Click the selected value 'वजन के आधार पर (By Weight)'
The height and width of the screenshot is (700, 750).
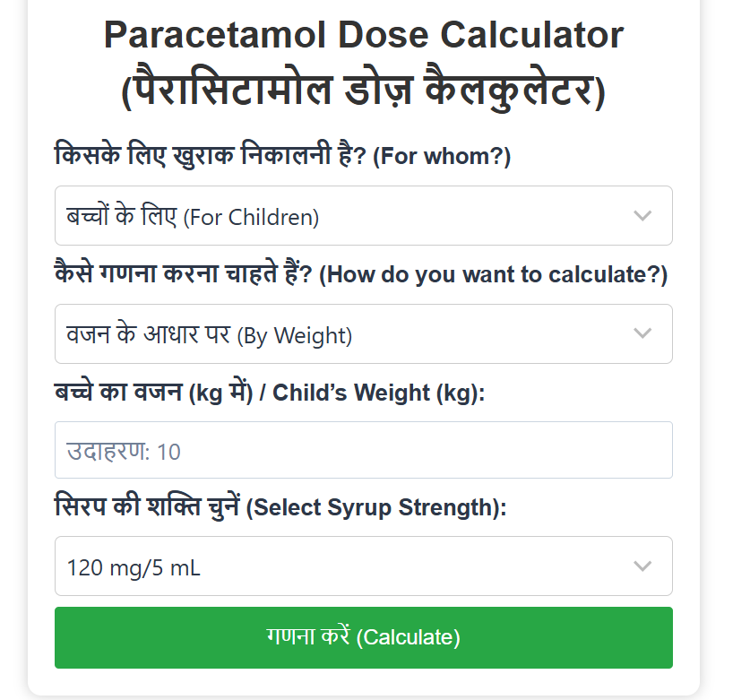coord(209,335)
